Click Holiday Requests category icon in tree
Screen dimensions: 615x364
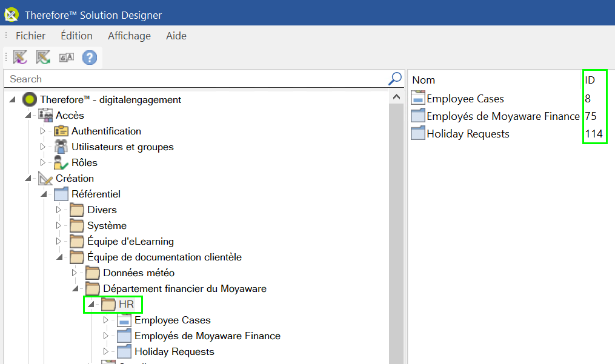click(x=124, y=351)
